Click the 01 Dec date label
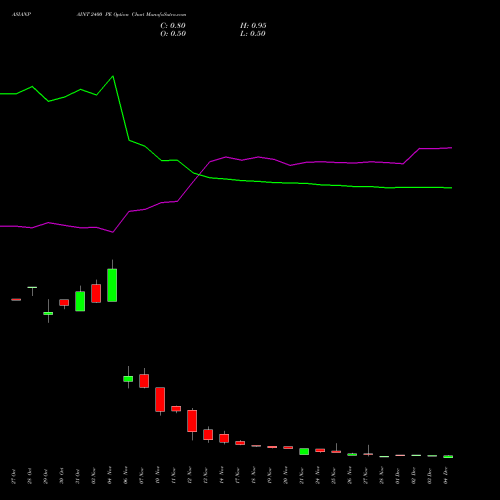 [x=398, y=476]
